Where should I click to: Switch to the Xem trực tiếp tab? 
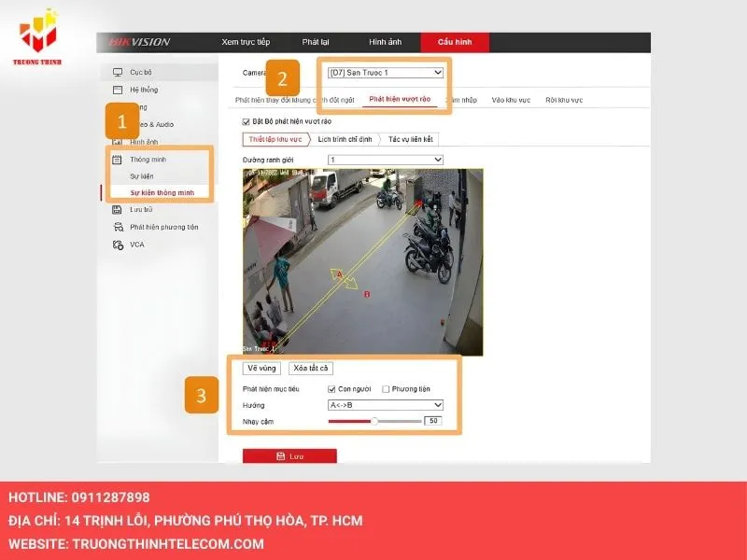click(246, 42)
